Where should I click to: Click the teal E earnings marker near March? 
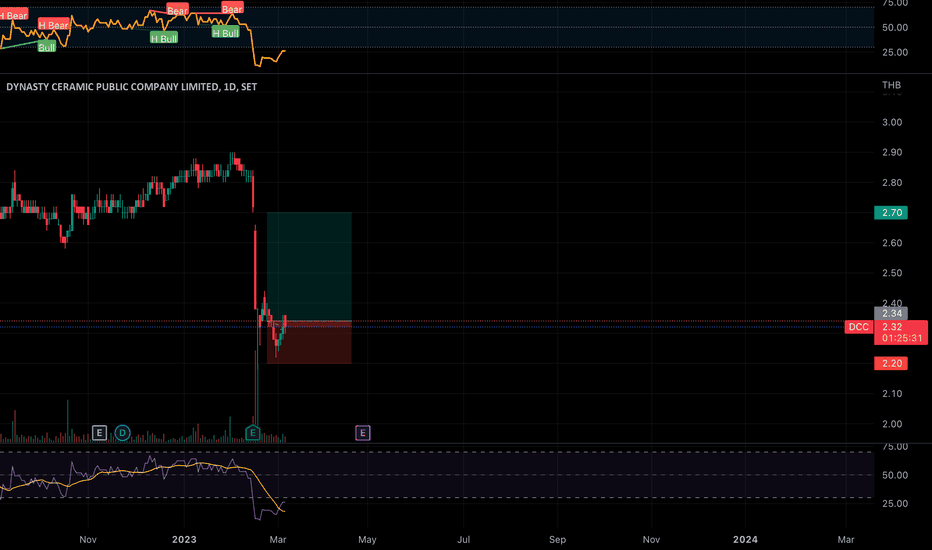[x=253, y=433]
